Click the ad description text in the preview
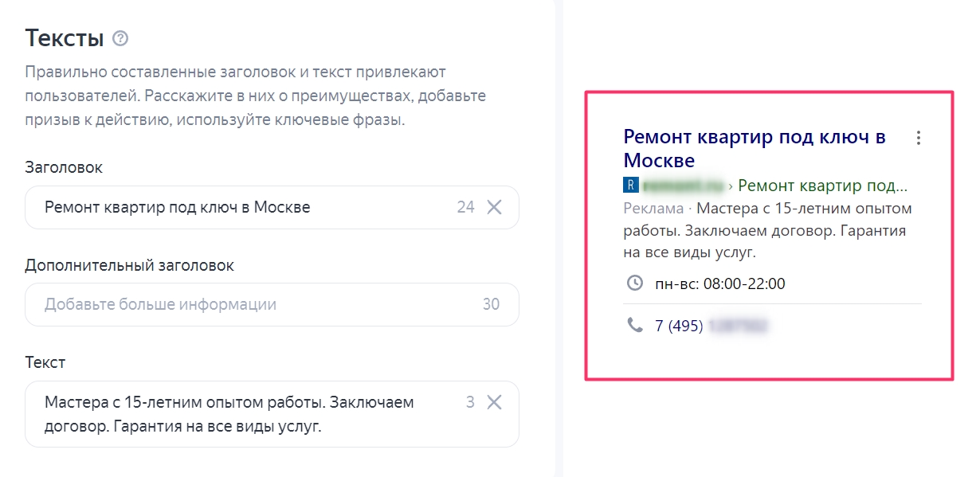This screenshot has height=477, width=980. point(765,231)
